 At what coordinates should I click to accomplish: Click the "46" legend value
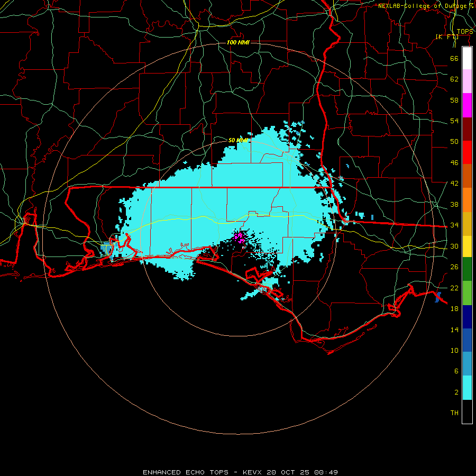(454, 163)
